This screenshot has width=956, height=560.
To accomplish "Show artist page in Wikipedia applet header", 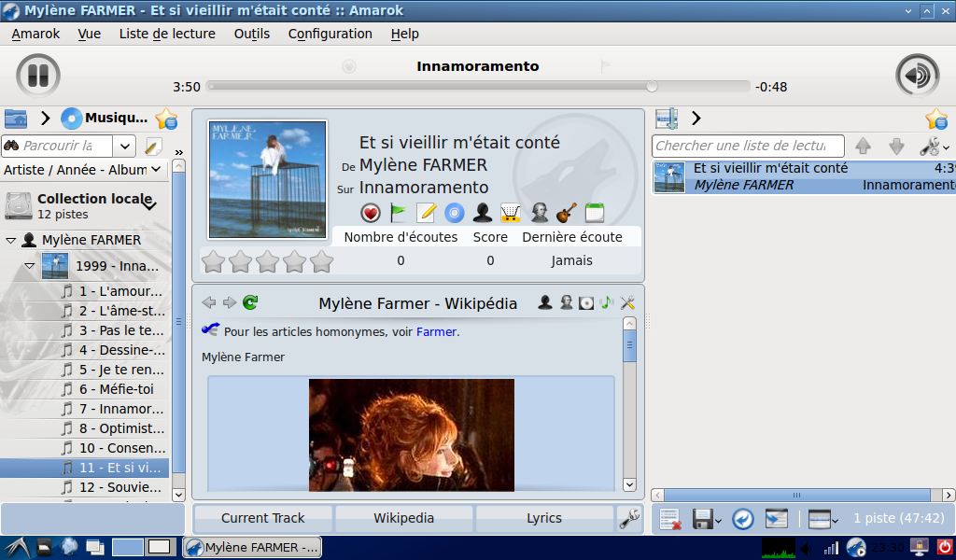I will pos(545,302).
